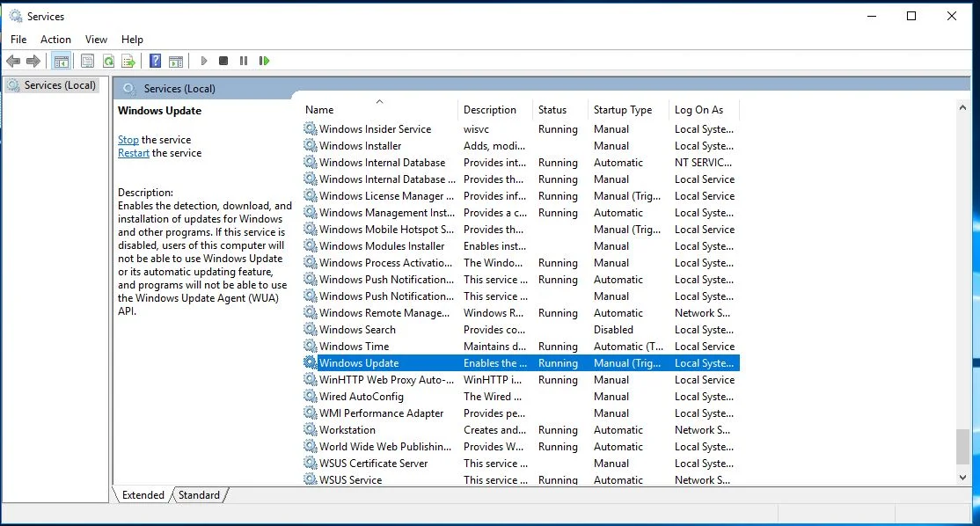Screen dimensions: 980x526
Task: Select the Windows Process Activation row
Action: (x=521, y=263)
